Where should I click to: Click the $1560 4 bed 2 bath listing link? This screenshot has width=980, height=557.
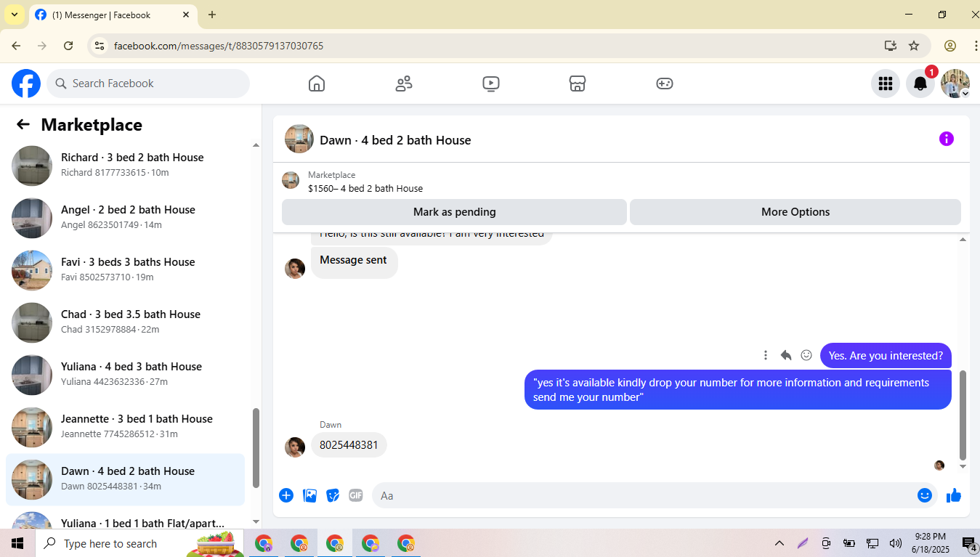point(365,188)
